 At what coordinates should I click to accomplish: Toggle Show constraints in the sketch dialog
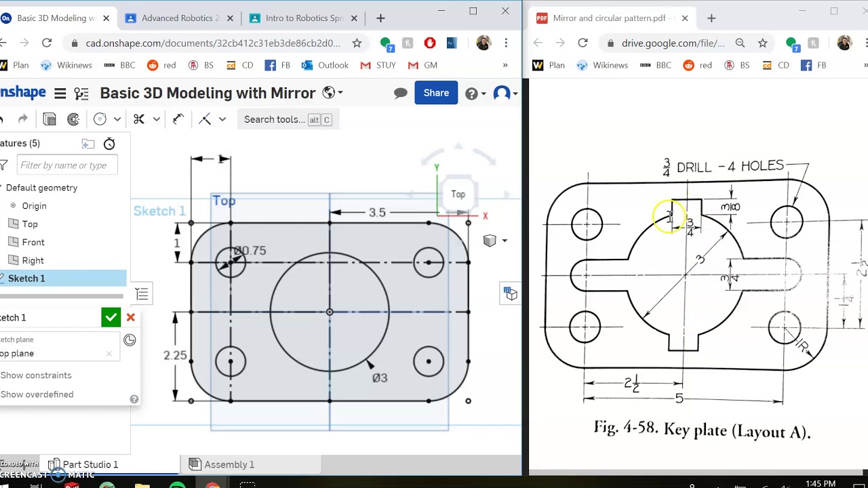point(35,375)
